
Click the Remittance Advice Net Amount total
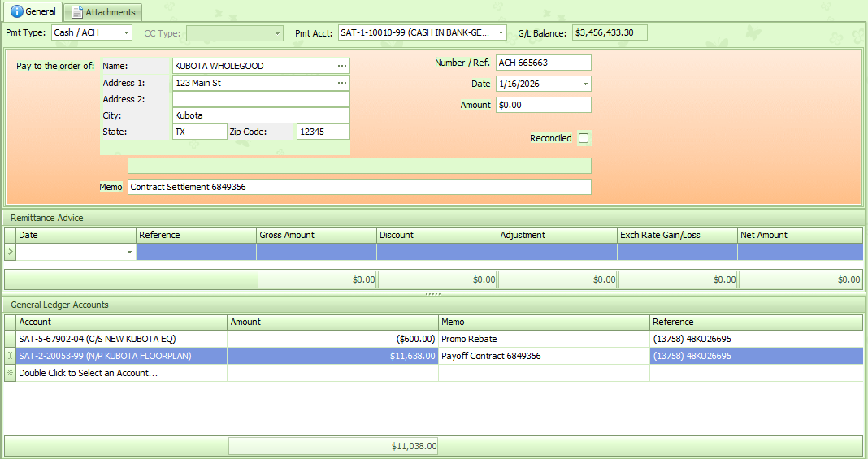tap(801, 279)
